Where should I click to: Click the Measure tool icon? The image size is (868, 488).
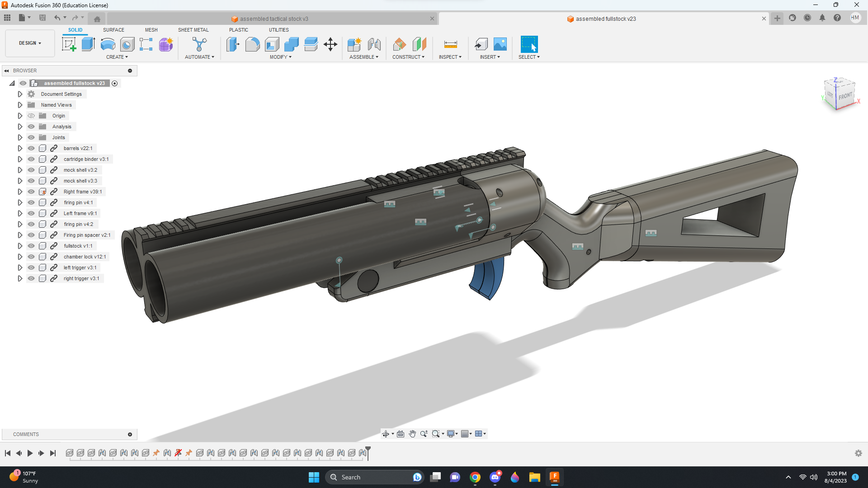[x=450, y=44]
